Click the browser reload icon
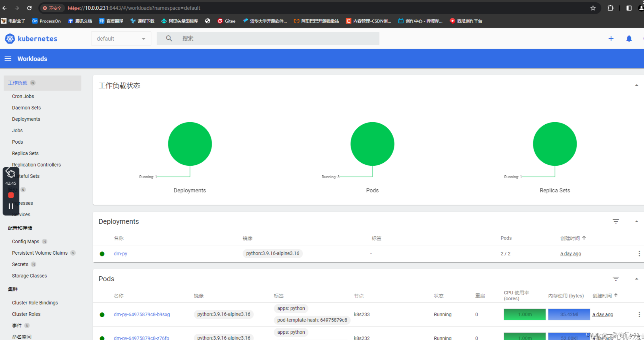 (29, 8)
